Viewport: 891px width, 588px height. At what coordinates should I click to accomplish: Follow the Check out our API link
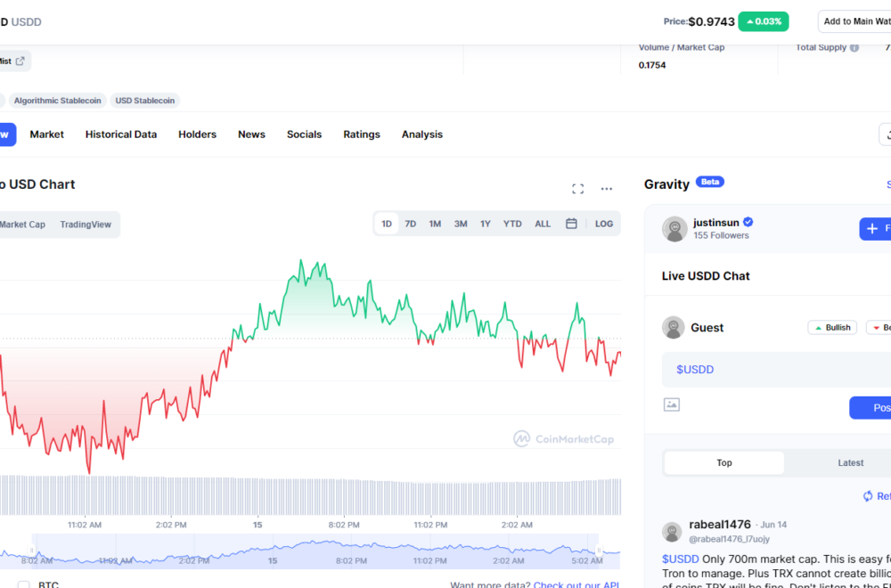click(x=576, y=584)
